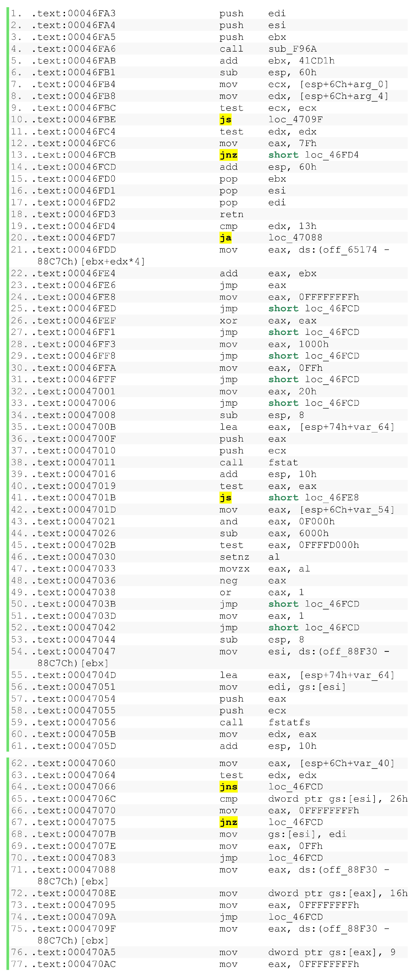Viewport: 420px width, 980px height.
Task: Select the 41CD1h immediate on line 5
Action: point(317,61)
